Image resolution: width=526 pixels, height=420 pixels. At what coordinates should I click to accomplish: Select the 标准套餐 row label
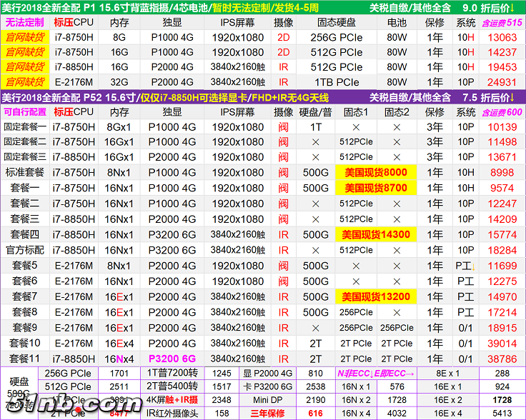pyautogui.click(x=25, y=172)
